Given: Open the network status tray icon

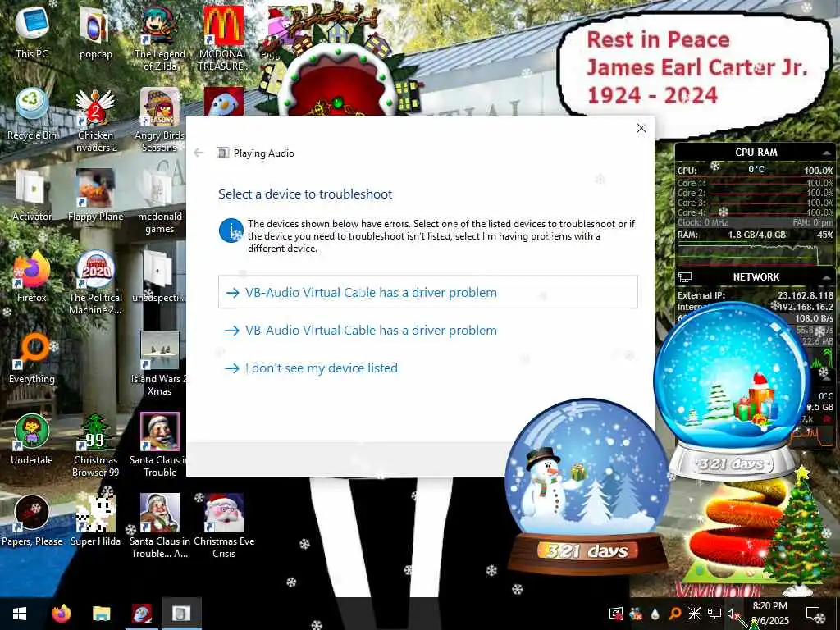Looking at the screenshot, I should [x=714, y=614].
